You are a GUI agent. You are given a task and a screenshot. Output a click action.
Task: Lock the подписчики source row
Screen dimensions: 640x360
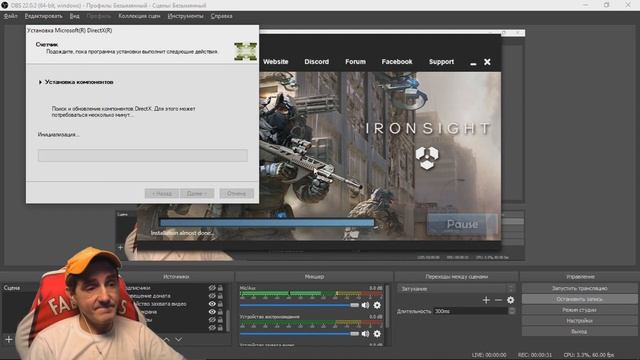220,288
